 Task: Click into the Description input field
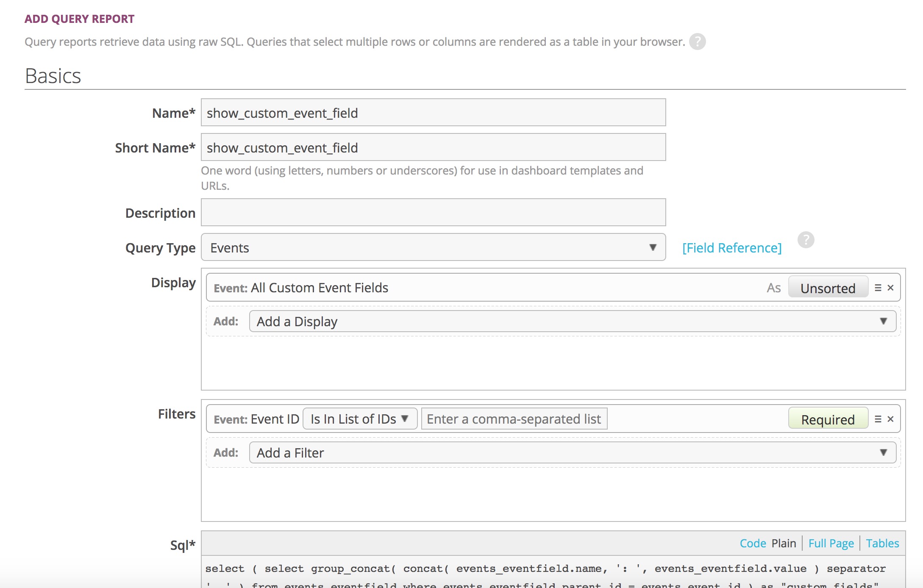click(x=433, y=213)
